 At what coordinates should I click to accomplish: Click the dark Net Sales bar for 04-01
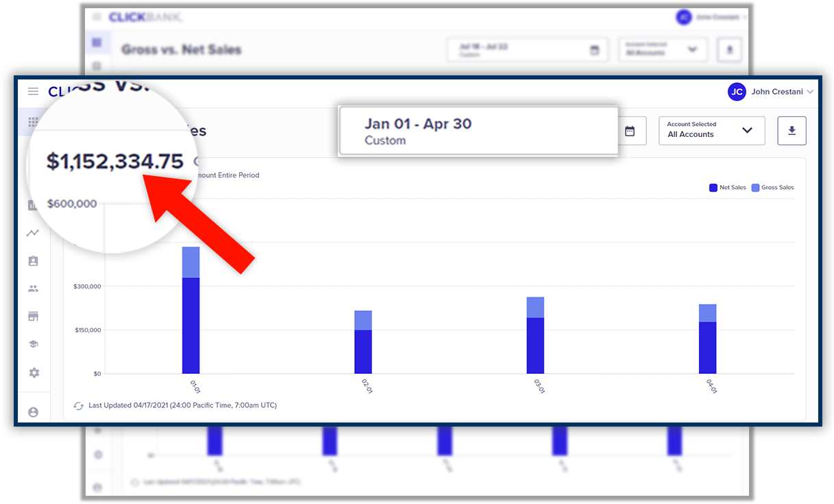click(x=707, y=348)
